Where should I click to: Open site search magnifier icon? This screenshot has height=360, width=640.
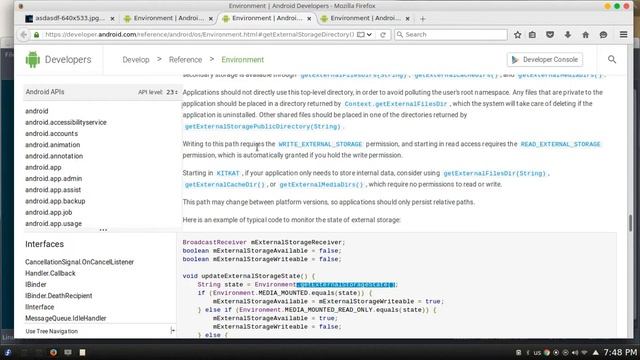pyautogui.click(x=612, y=60)
